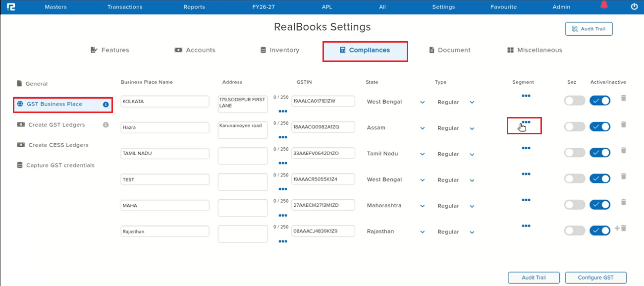Click info icon beside GST Business Place
This screenshot has width=644, height=286.
pos(106,105)
